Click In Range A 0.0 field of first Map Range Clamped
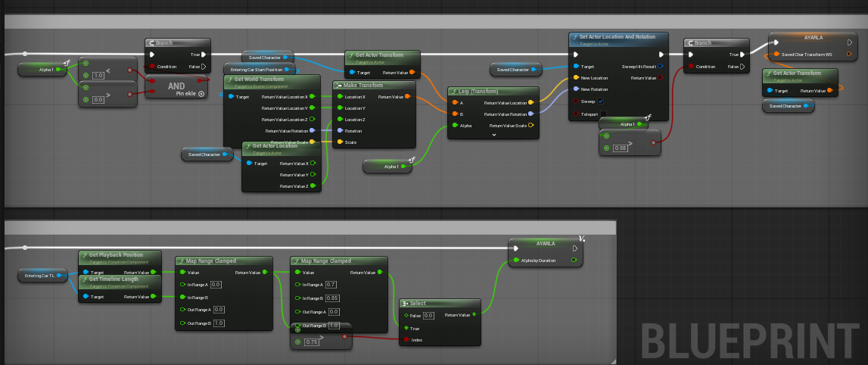This screenshot has width=868, height=365. pos(216,285)
